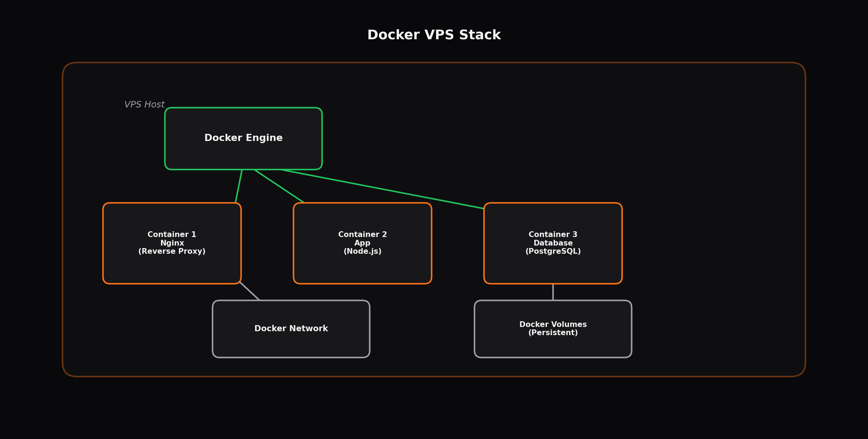
Task: Select the VPS Host label
Action: pos(144,105)
